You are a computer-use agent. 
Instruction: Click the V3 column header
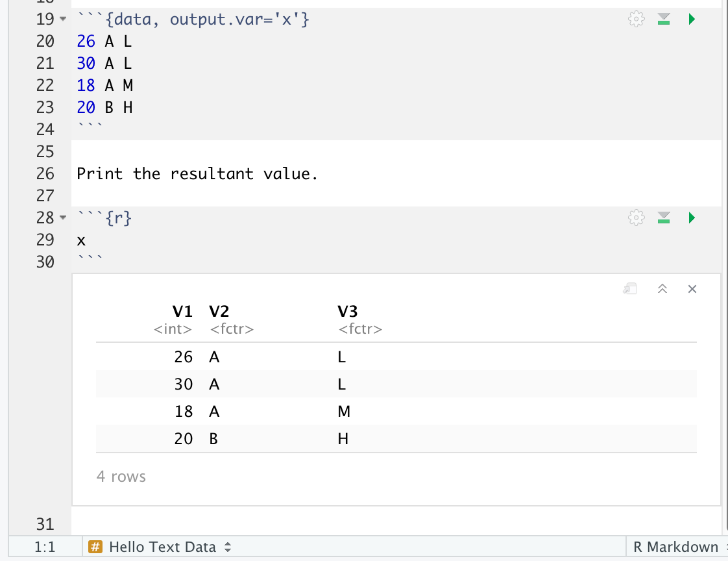pos(348,312)
